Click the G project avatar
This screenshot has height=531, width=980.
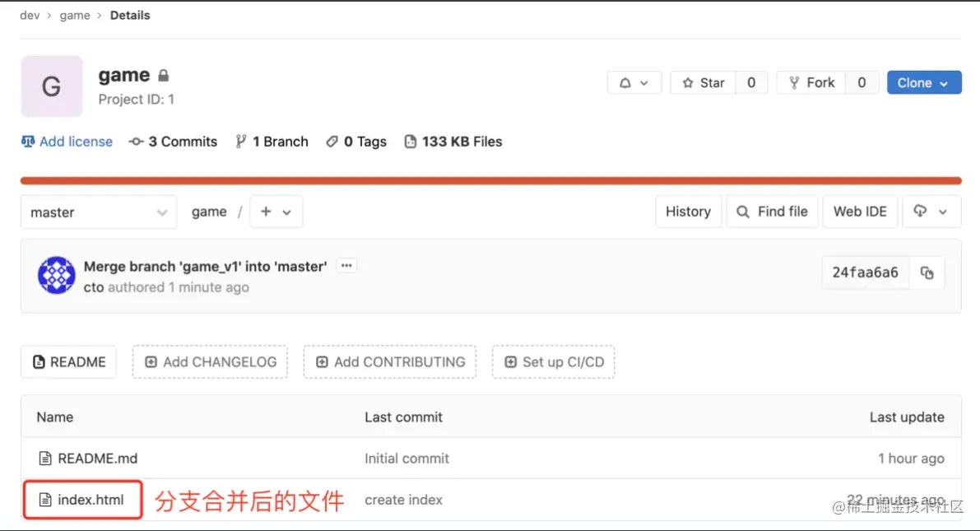click(x=52, y=86)
